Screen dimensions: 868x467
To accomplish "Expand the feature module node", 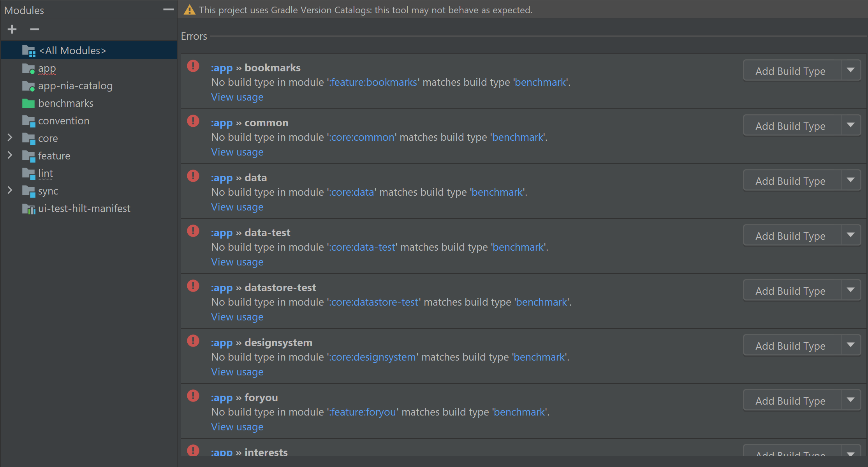I will click(10, 156).
